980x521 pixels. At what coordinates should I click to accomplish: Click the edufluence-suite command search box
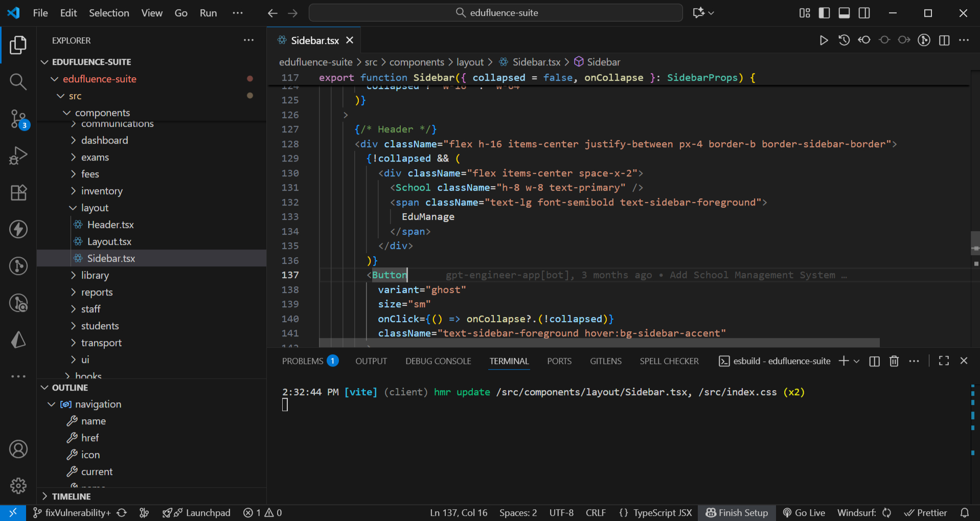pyautogui.click(x=495, y=13)
